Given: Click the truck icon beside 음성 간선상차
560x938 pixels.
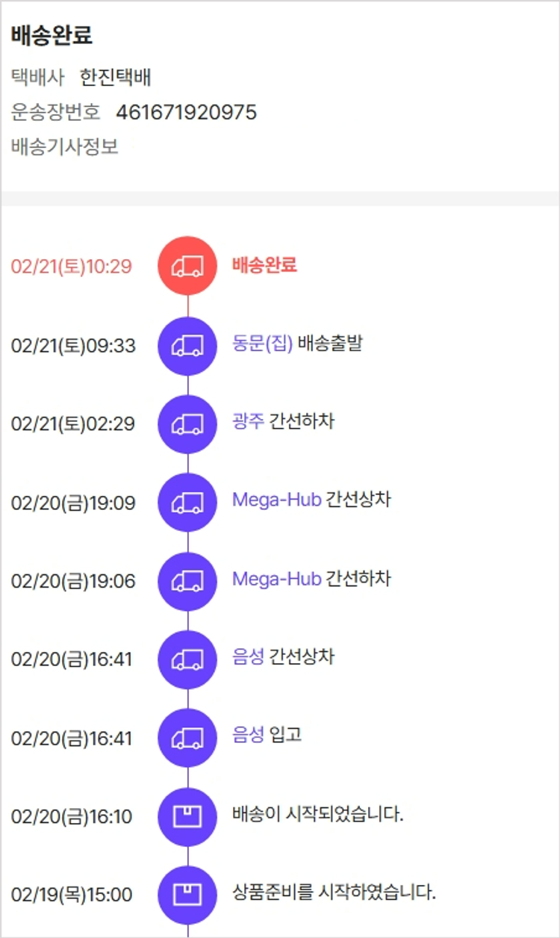Looking at the screenshot, I should 187,659.
